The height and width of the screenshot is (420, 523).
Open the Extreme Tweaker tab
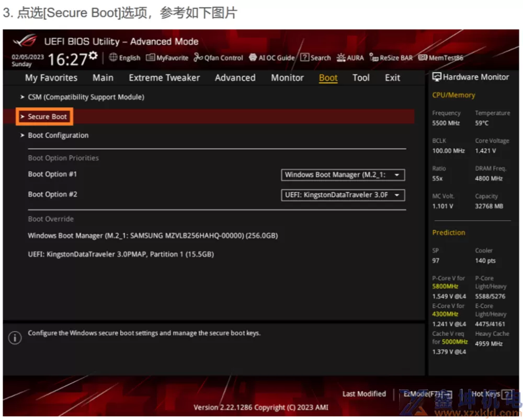(164, 78)
